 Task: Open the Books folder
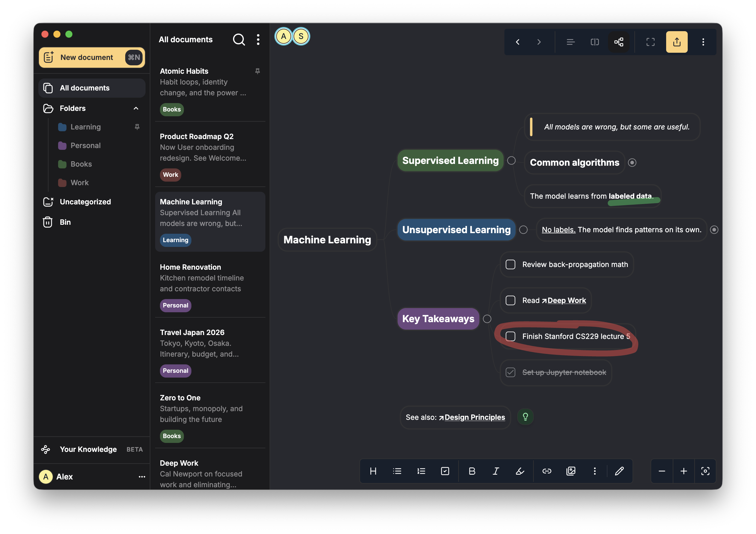(81, 164)
